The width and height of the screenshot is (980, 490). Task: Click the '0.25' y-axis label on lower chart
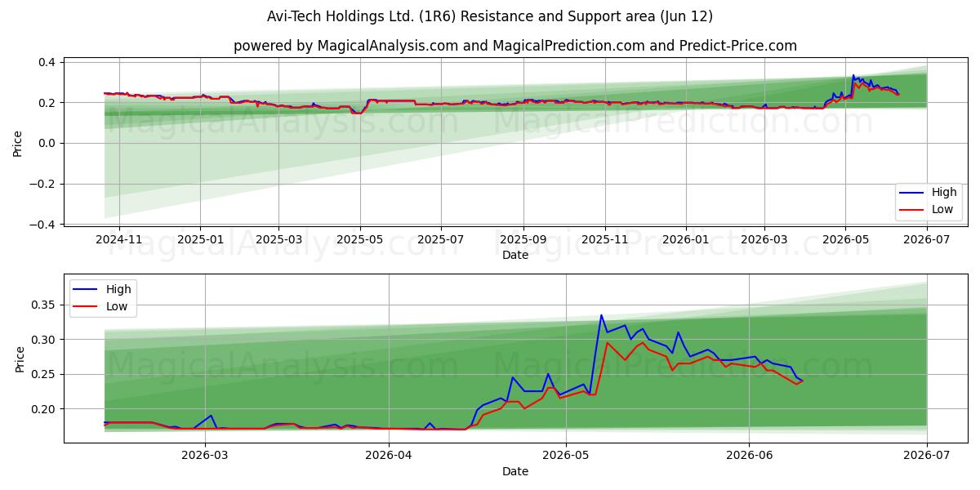pos(44,374)
